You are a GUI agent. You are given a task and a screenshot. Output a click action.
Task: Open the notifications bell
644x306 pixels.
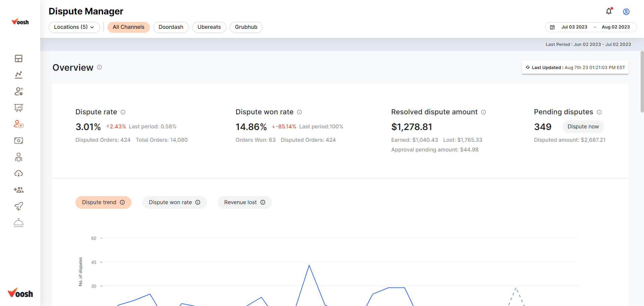(609, 11)
